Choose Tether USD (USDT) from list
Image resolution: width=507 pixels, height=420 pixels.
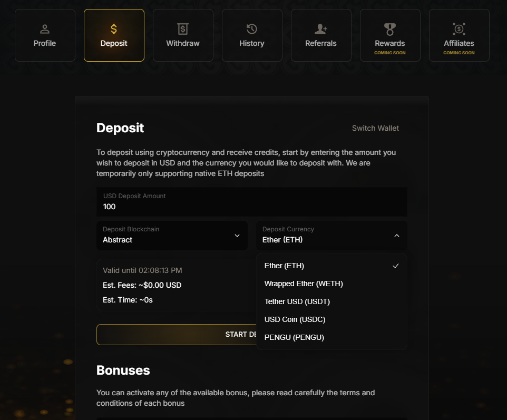297,301
